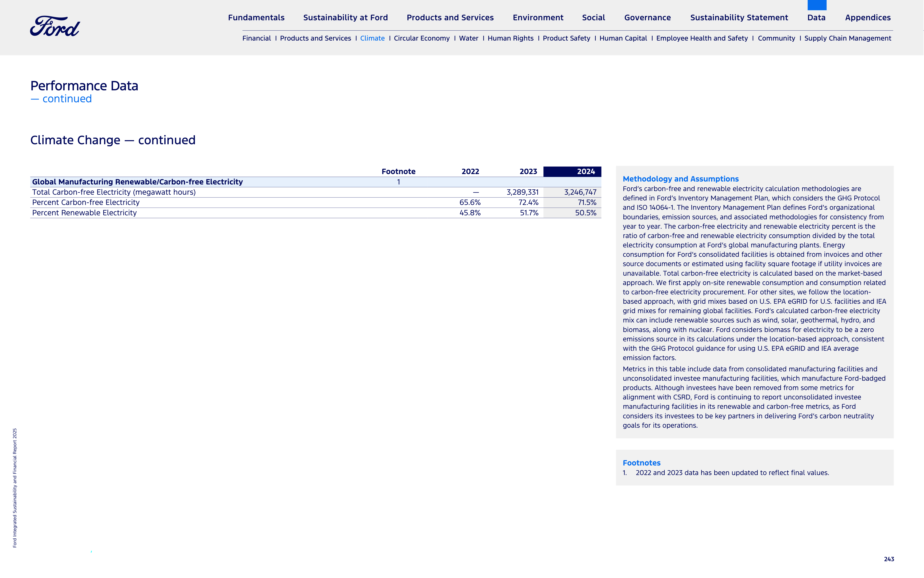The height and width of the screenshot is (578, 924).
Task: Click footnote reference 1 in table
Action: click(x=398, y=182)
